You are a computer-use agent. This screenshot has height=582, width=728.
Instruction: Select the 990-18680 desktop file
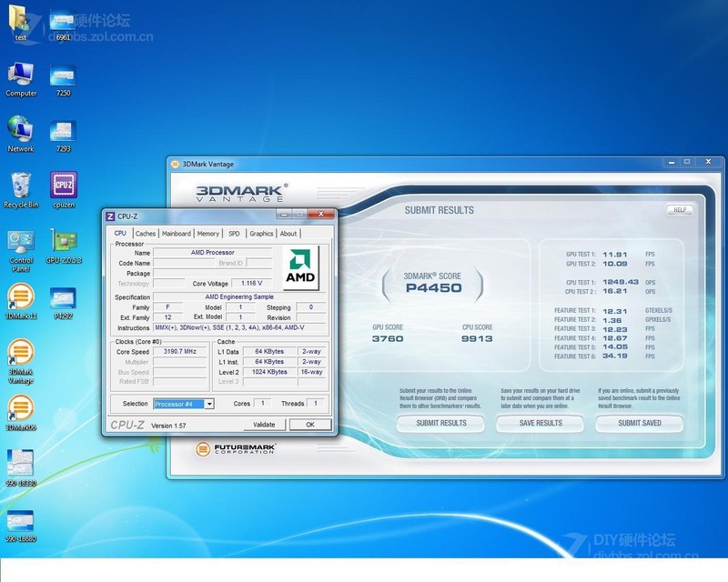point(21,527)
